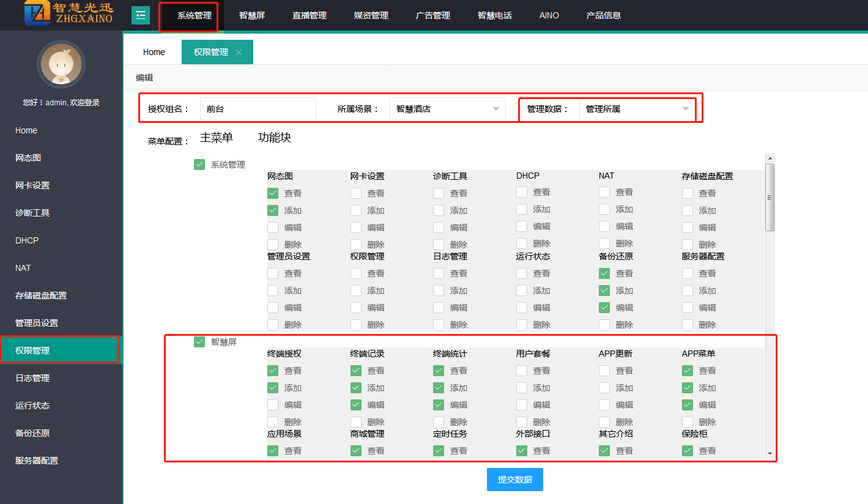
Task: Click scrollbar down arrow in menu configuration
Action: 770,454
